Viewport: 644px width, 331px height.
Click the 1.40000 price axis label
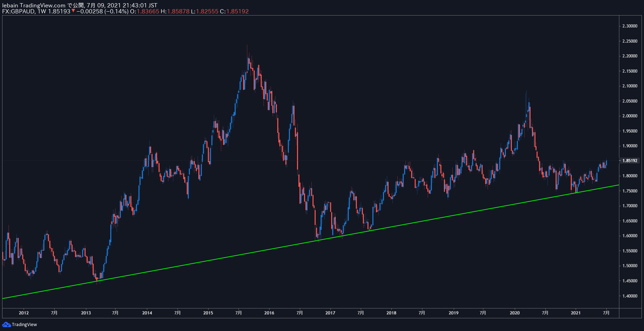(x=630, y=296)
